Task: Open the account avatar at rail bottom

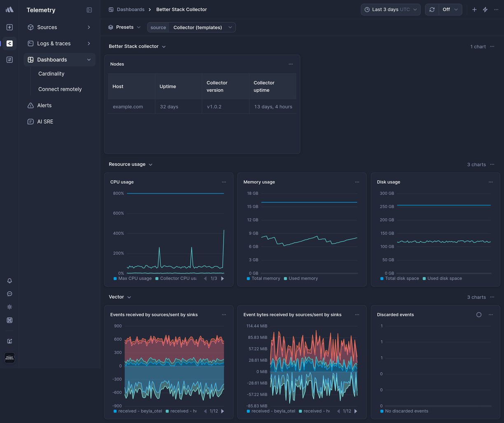Action: tap(9, 358)
